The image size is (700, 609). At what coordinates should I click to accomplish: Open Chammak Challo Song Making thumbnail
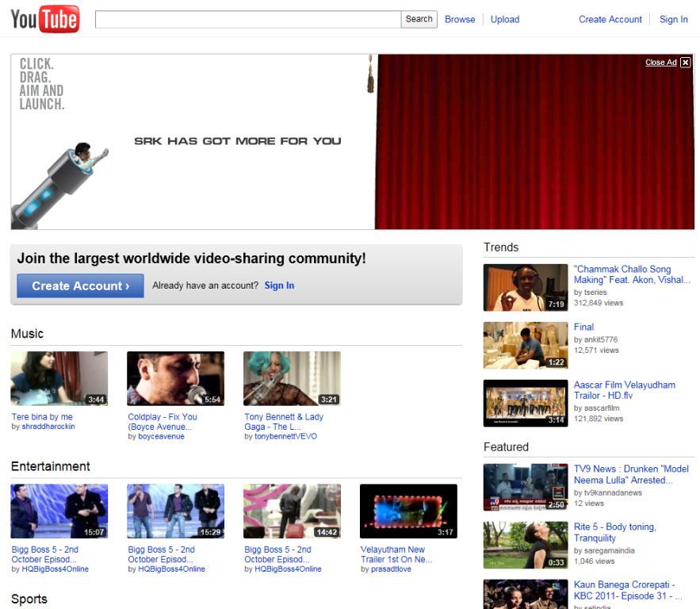(526, 288)
